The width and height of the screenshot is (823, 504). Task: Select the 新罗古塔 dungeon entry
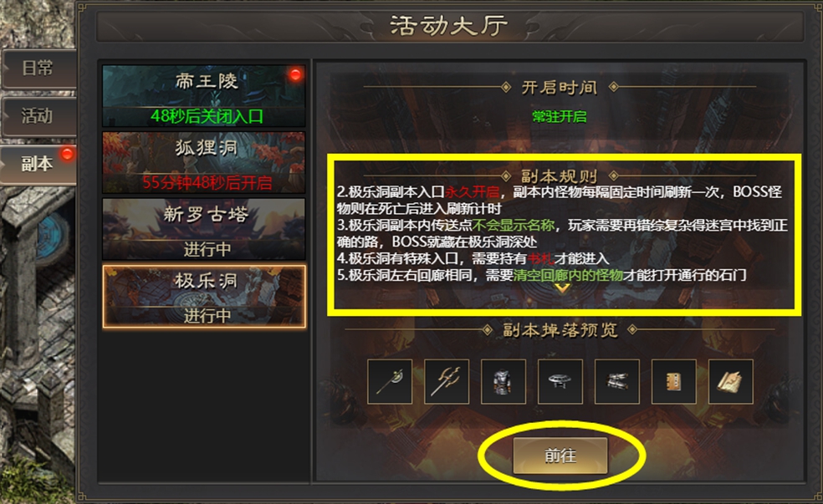[203, 229]
